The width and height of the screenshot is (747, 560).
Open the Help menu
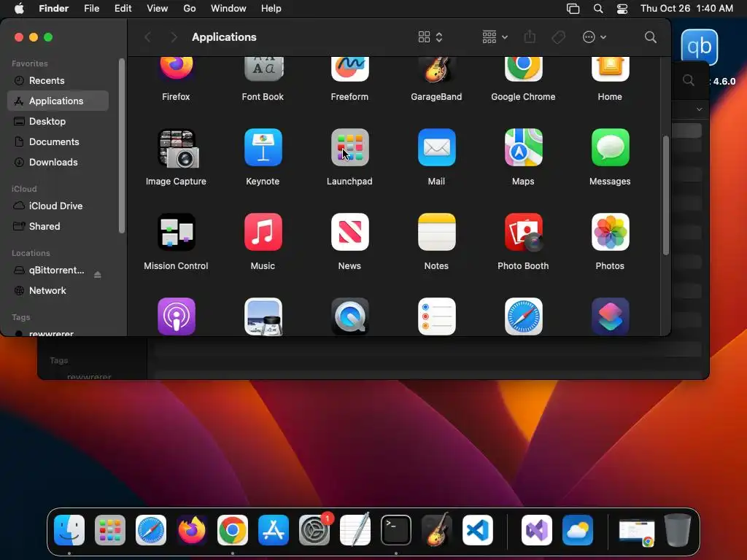pos(271,9)
